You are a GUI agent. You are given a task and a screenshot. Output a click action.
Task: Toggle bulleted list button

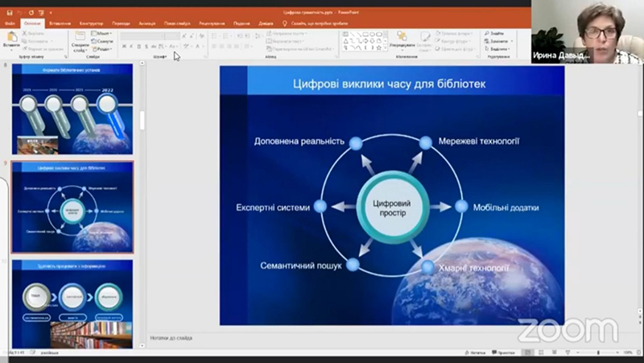coord(215,36)
